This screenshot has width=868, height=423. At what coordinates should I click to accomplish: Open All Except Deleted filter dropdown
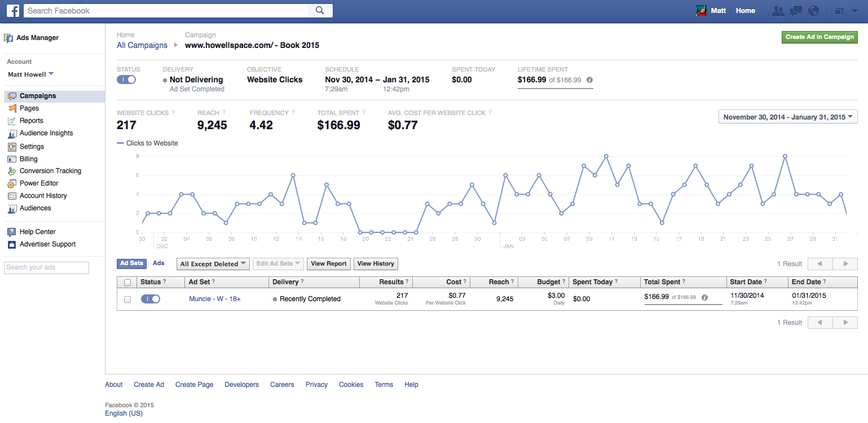point(213,264)
